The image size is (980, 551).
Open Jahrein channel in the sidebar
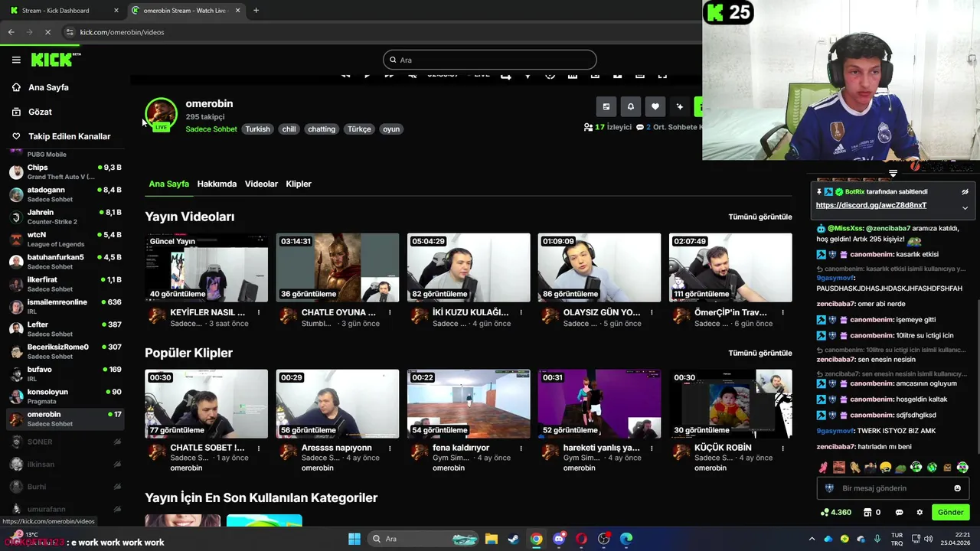64,217
